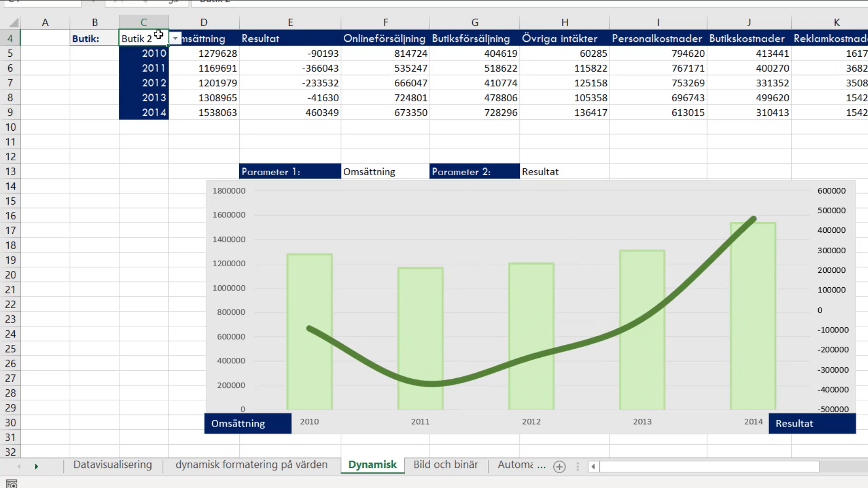Open the Bild och binär tab
The height and width of the screenshot is (488, 868).
tap(445, 465)
